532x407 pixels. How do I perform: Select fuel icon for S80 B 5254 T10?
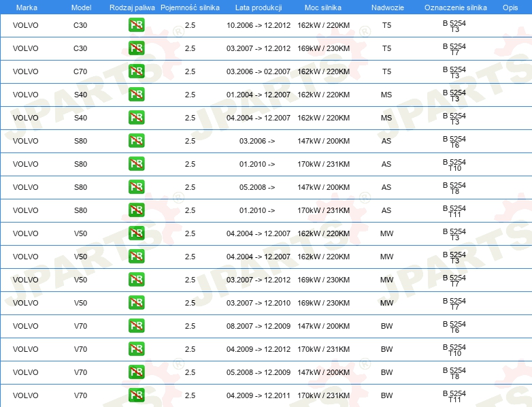click(x=136, y=163)
